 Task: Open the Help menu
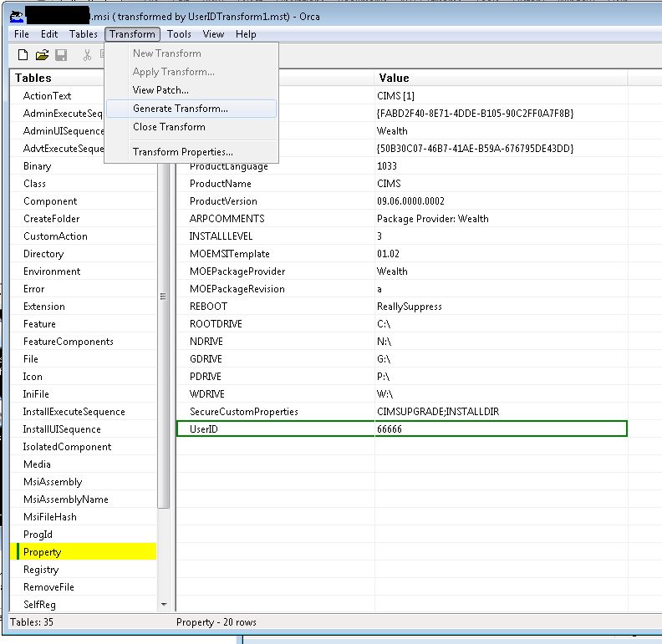coord(246,34)
